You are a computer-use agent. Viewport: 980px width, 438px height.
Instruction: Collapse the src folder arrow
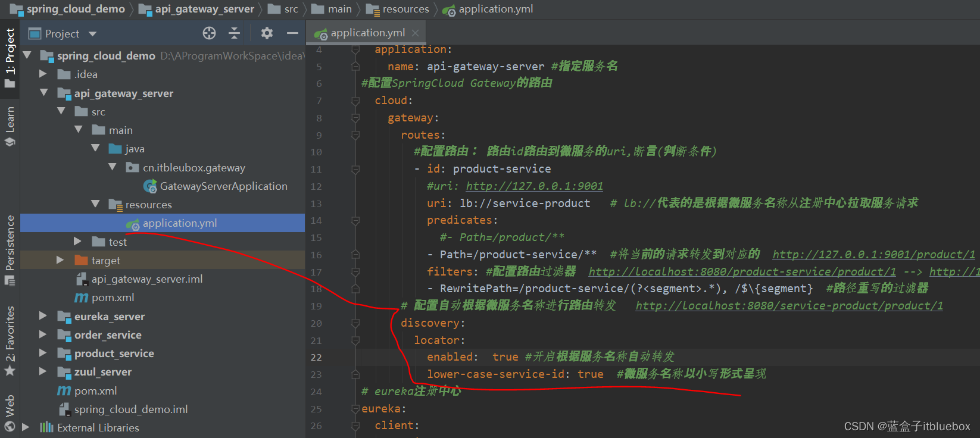[x=61, y=111]
